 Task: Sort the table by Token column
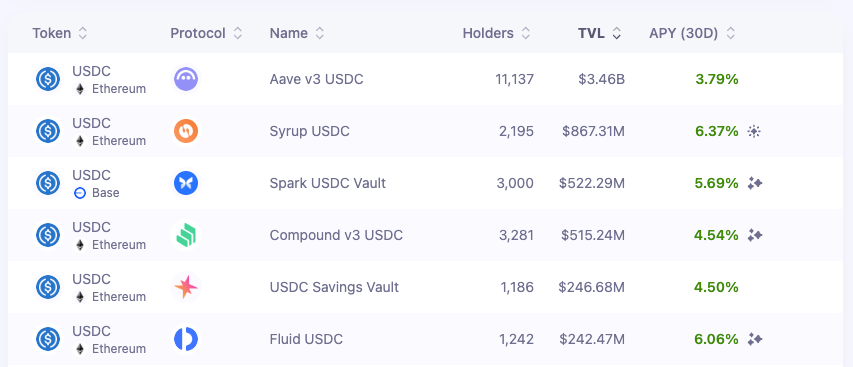click(59, 33)
